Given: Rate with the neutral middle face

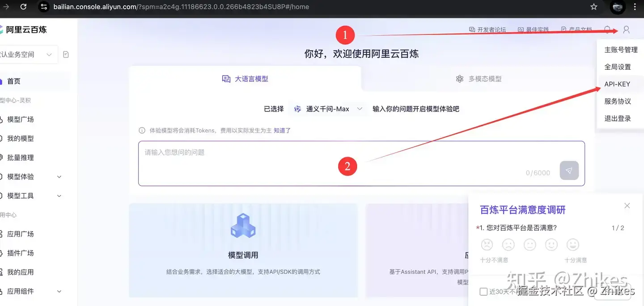Looking at the screenshot, I should click(530, 244).
